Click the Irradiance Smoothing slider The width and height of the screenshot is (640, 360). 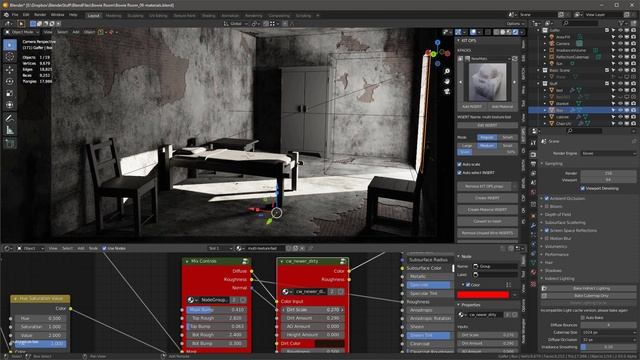pos(608,347)
